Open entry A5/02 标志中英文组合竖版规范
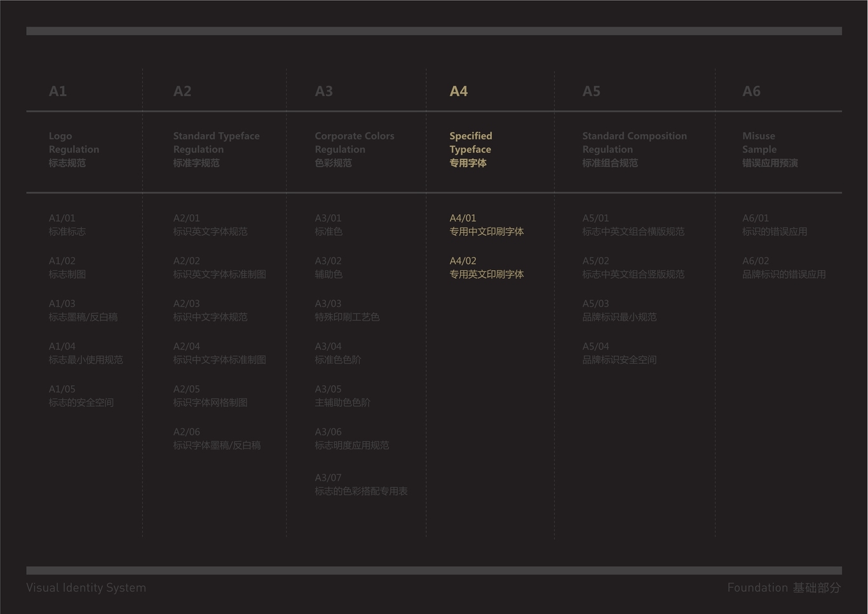This screenshot has width=868, height=614. pos(634,268)
